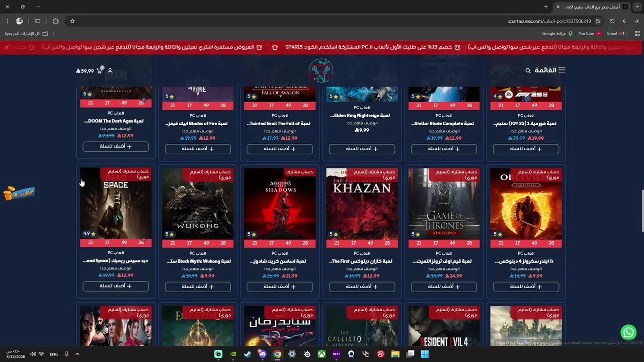Viewport: 644px width, 362px height.
Task: Click the address bar URL
Action: tap(549, 21)
